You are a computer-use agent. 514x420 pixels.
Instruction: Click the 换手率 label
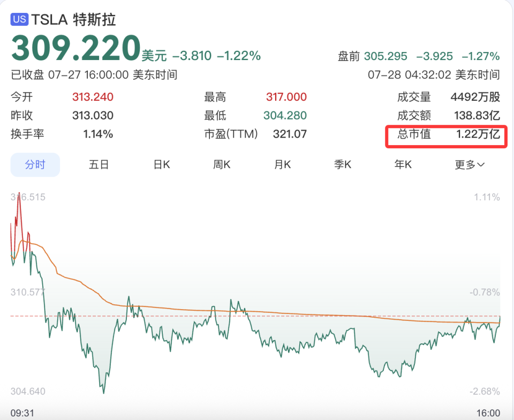27,134
